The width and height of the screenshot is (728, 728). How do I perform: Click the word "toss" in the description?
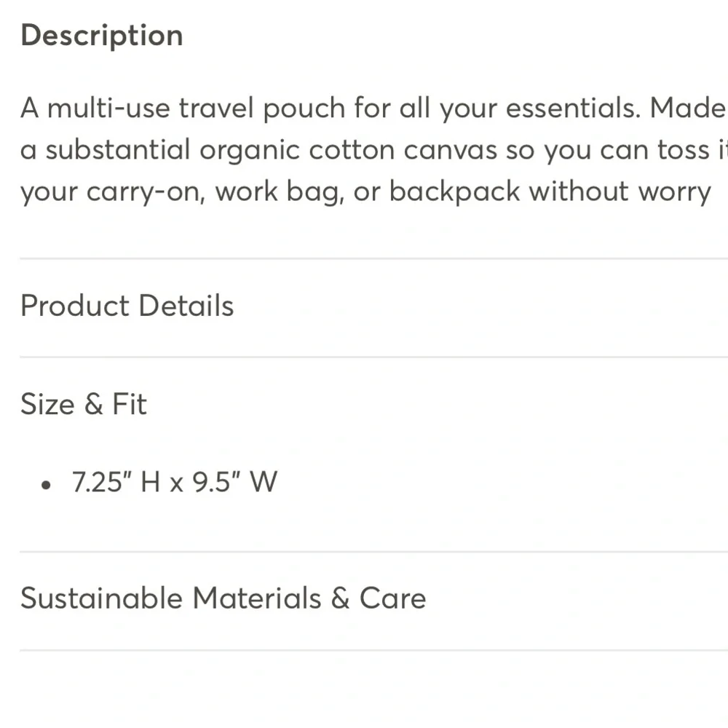[x=684, y=150]
